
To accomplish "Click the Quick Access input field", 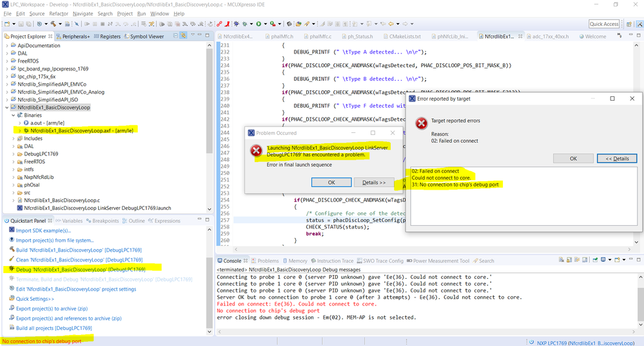I will tap(604, 24).
